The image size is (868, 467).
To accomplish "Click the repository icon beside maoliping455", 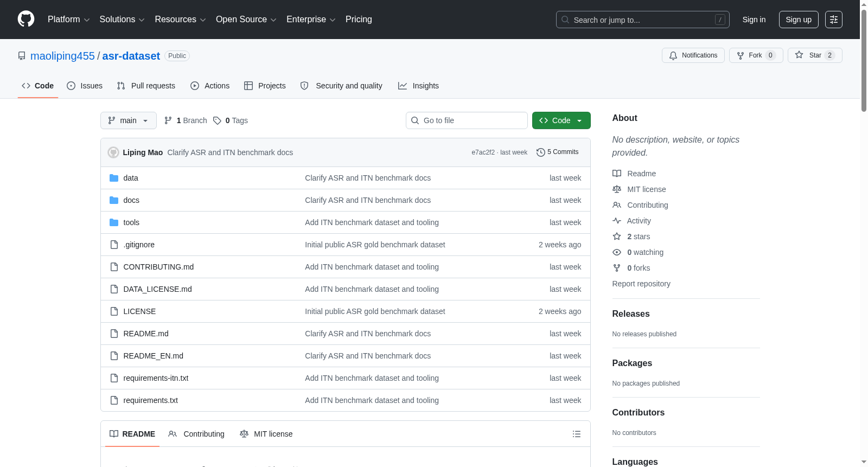I will 22,56.
